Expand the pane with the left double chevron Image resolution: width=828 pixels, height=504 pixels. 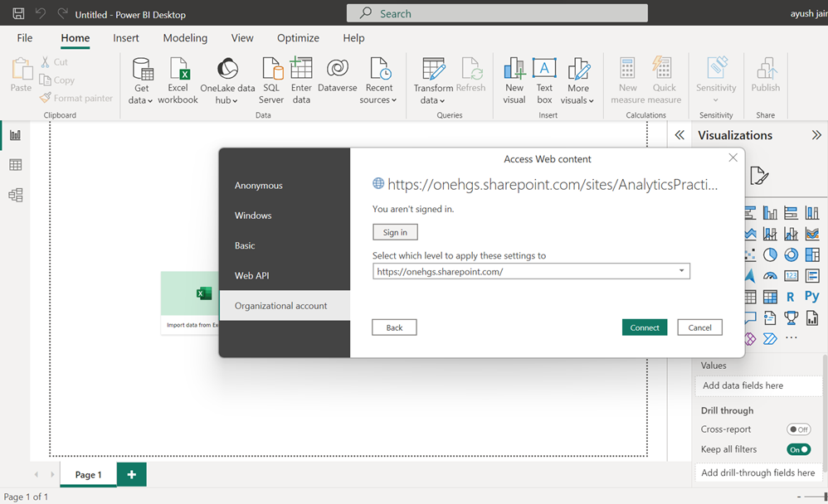679,135
